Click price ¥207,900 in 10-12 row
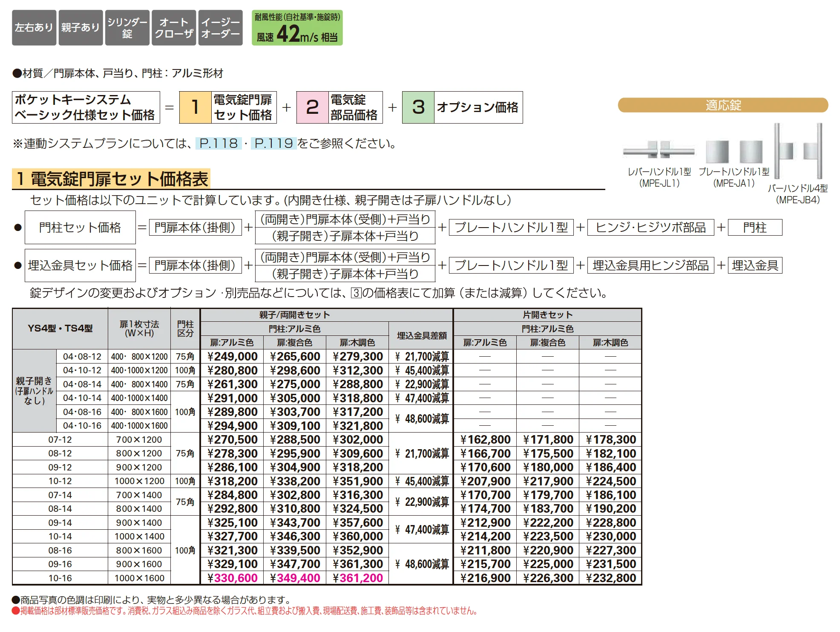Viewport: 840px width, 632px height. pos(485,481)
